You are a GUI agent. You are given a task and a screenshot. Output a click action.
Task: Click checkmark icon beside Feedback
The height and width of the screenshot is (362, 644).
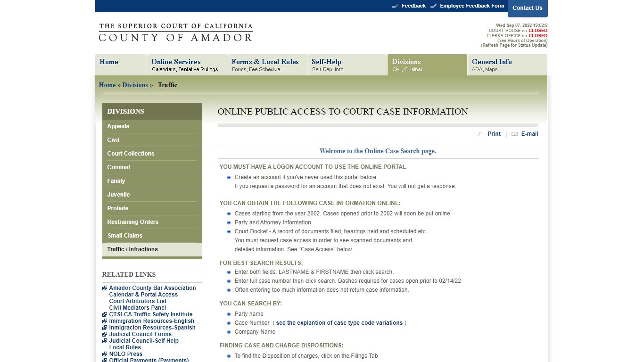point(396,6)
